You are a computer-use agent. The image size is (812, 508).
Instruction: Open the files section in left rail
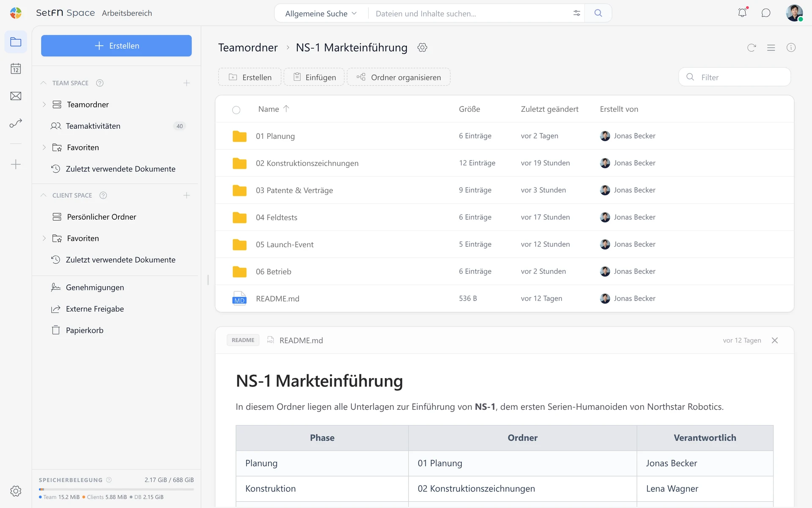coord(16,42)
